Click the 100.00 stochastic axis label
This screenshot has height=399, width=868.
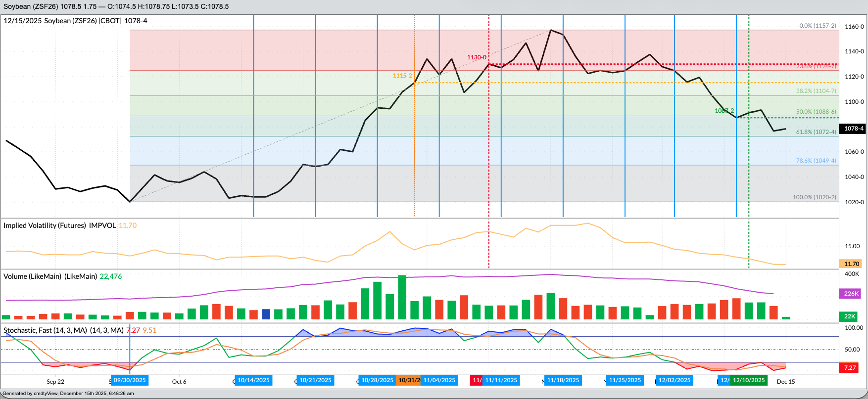[x=854, y=328]
